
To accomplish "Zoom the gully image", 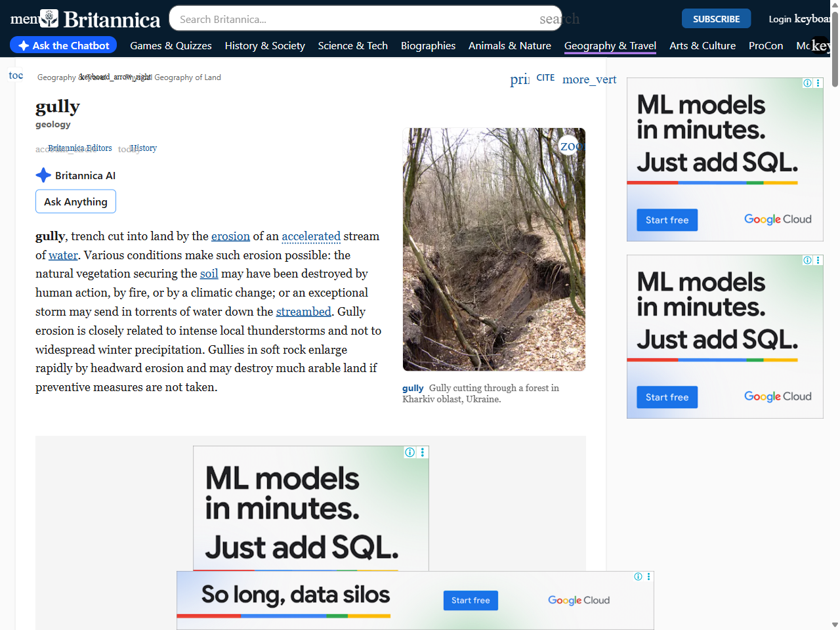I will click(x=570, y=146).
